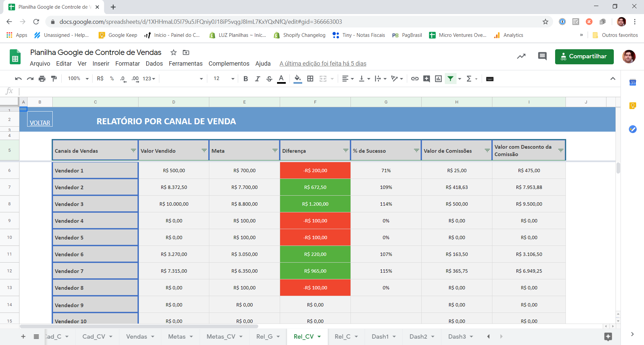Viewport: 644px width, 345px height.
Task: Open the zoom 100% dropdown
Action: (78, 79)
